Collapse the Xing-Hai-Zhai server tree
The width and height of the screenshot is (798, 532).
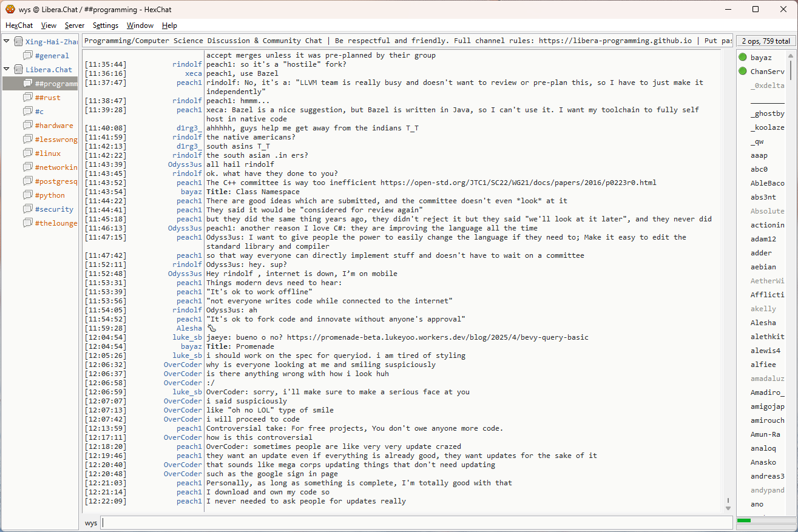coord(7,41)
